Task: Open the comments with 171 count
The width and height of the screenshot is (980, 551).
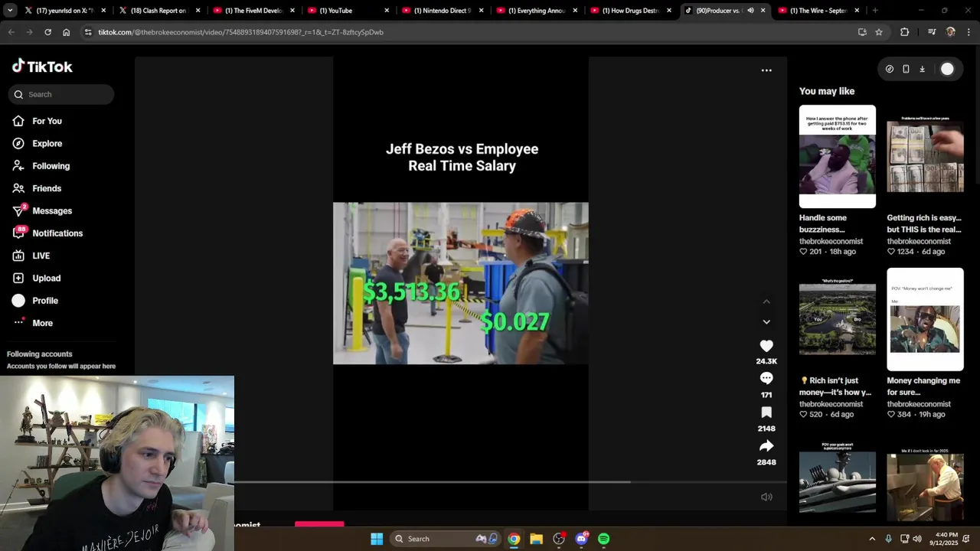Action: 766,378
